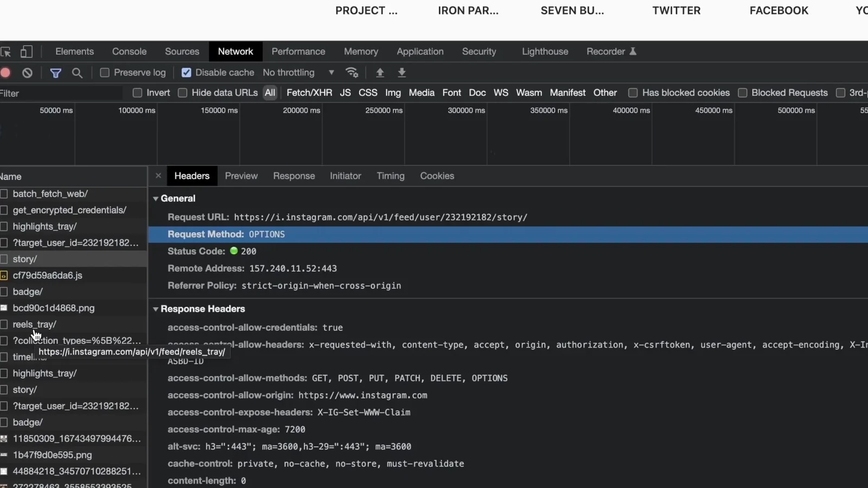Clear the network log
The height and width of the screenshot is (488, 868).
pyautogui.click(x=27, y=73)
